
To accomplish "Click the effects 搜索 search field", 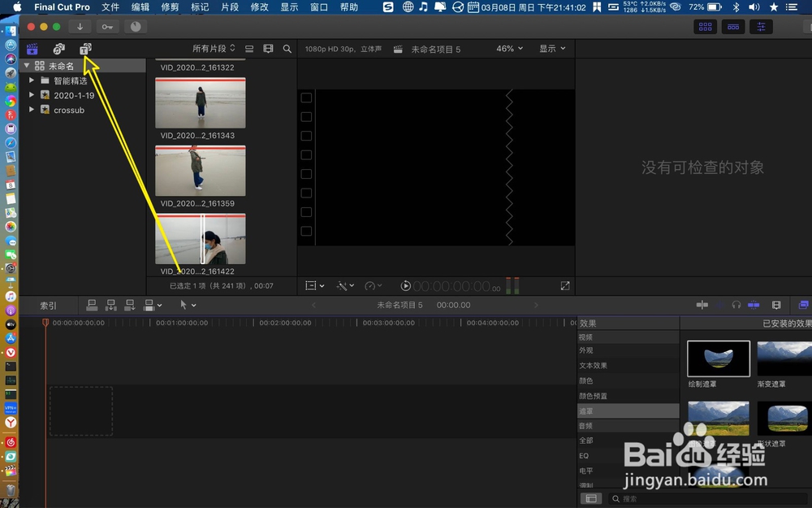I will tap(710, 499).
